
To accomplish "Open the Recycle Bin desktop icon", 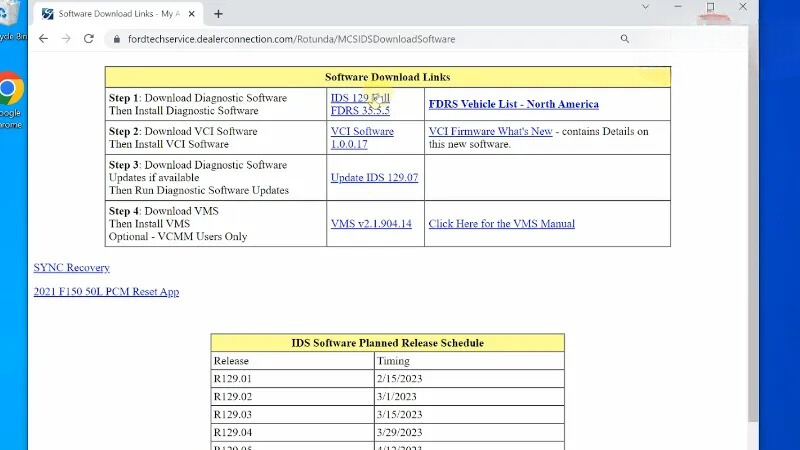I will pyautogui.click(x=11, y=20).
